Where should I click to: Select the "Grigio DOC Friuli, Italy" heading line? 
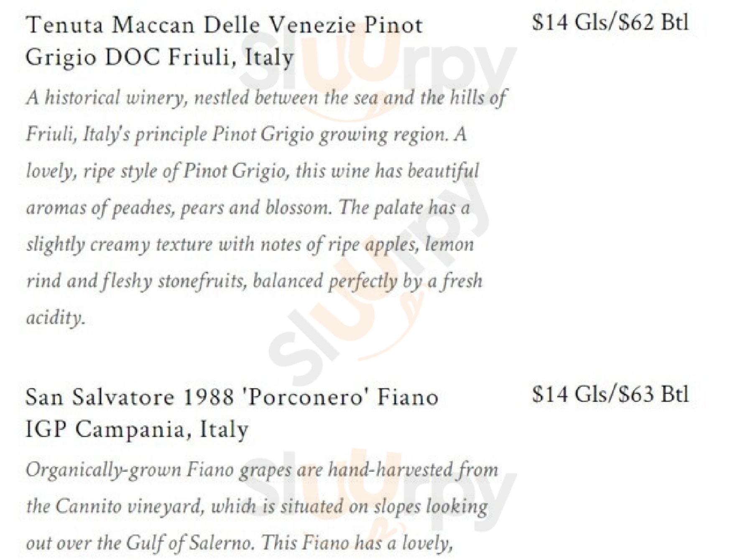point(160,57)
